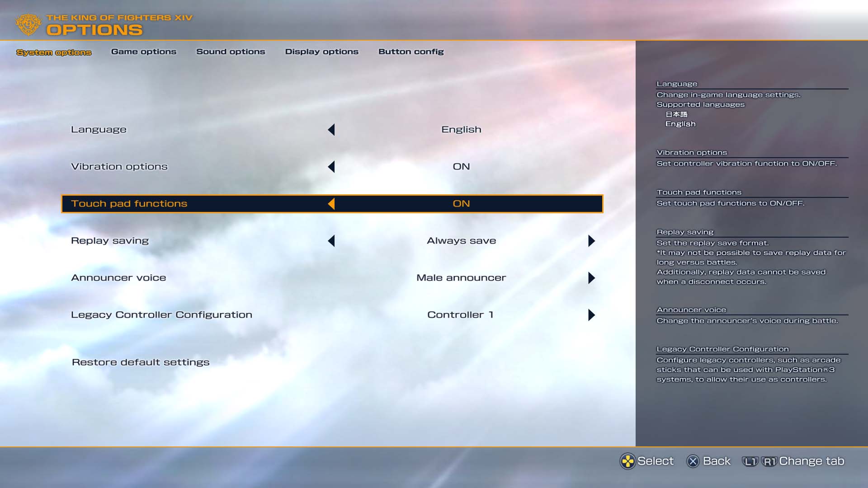The image size is (868, 488).
Task: Select the Controller 1 value
Action: [x=460, y=315]
